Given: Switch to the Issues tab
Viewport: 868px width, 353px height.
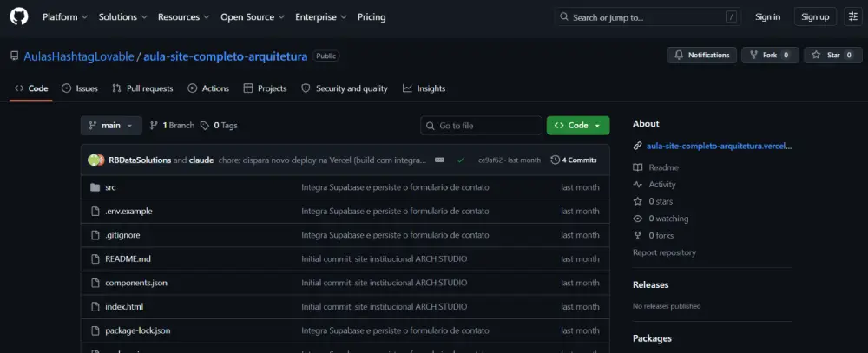Looking at the screenshot, I should (x=80, y=88).
